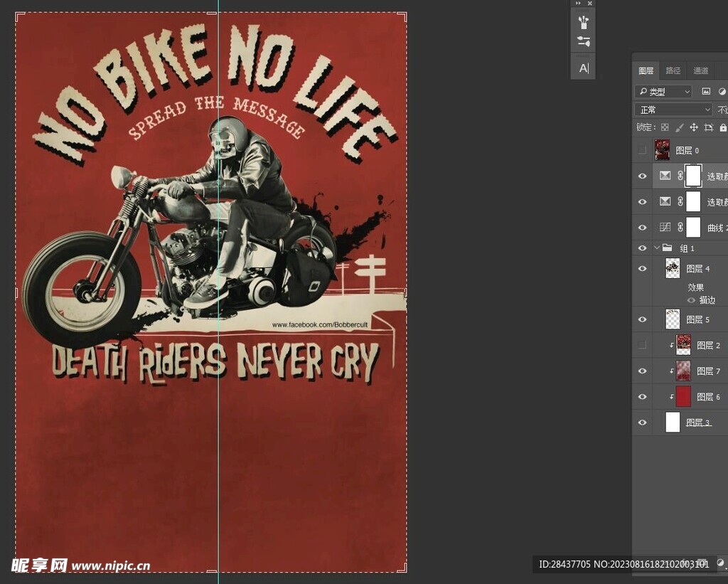Select the 图层 3 layer name
This screenshot has height=584, width=728.
tap(698, 423)
